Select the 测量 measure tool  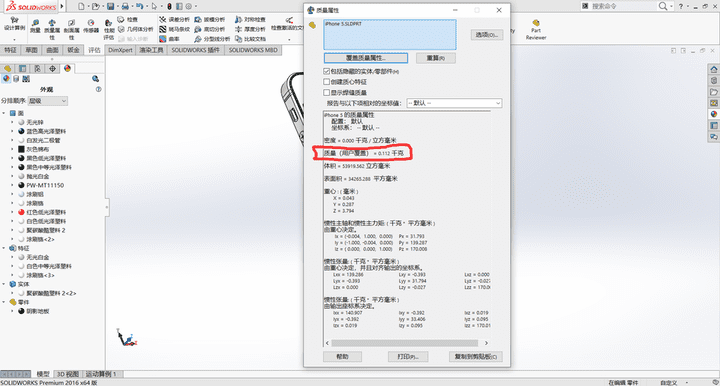coord(35,26)
